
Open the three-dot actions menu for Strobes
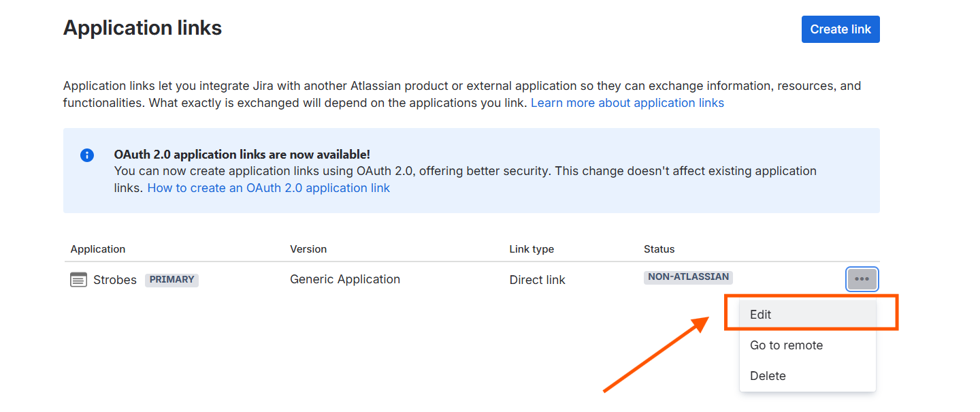tap(862, 279)
